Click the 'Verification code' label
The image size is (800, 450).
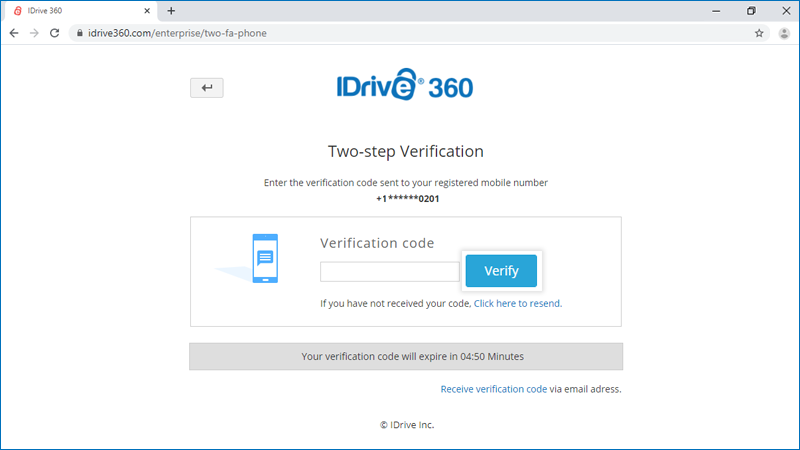pyautogui.click(x=377, y=243)
